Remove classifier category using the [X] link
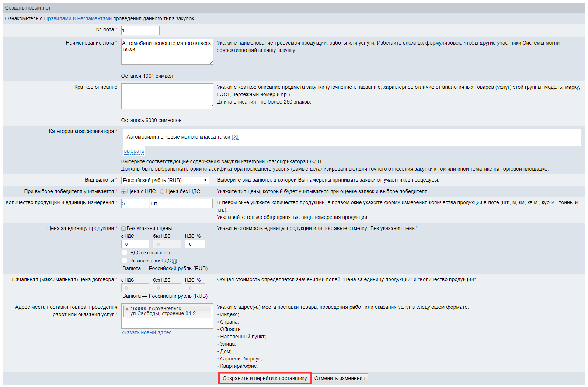 (x=235, y=137)
